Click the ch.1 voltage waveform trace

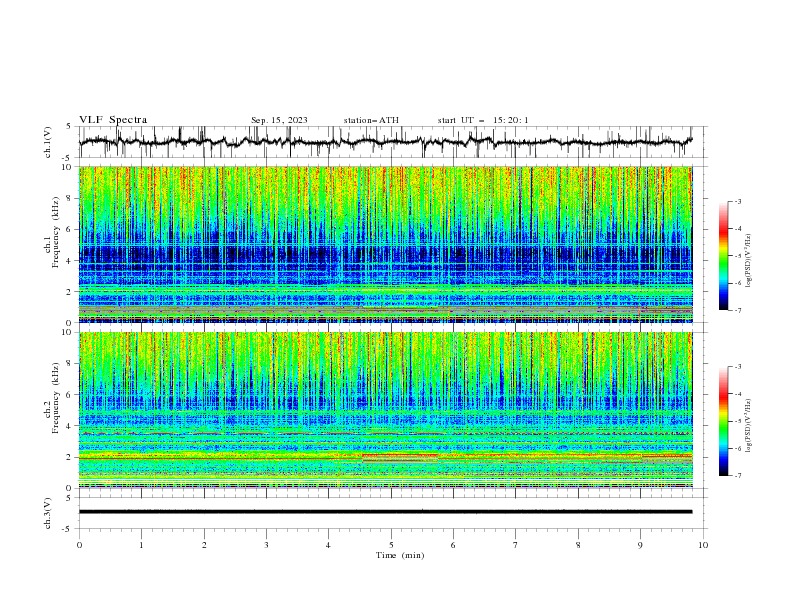tap(385, 142)
